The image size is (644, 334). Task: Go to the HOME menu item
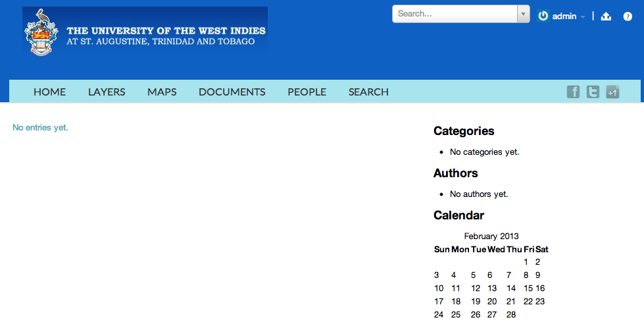click(50, 92)
